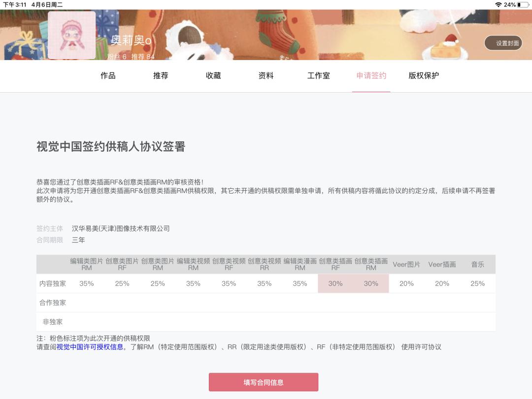
Task: Open the 工作室 tab
Action: coord(318,76)
